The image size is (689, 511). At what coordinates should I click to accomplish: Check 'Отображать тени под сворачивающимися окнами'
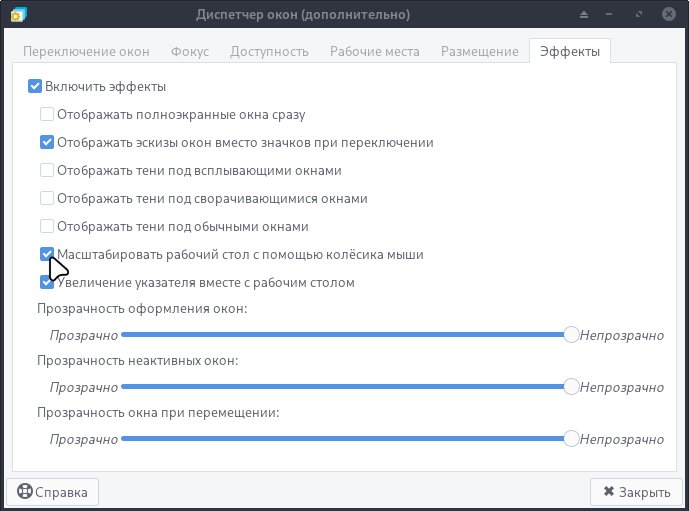47,199
